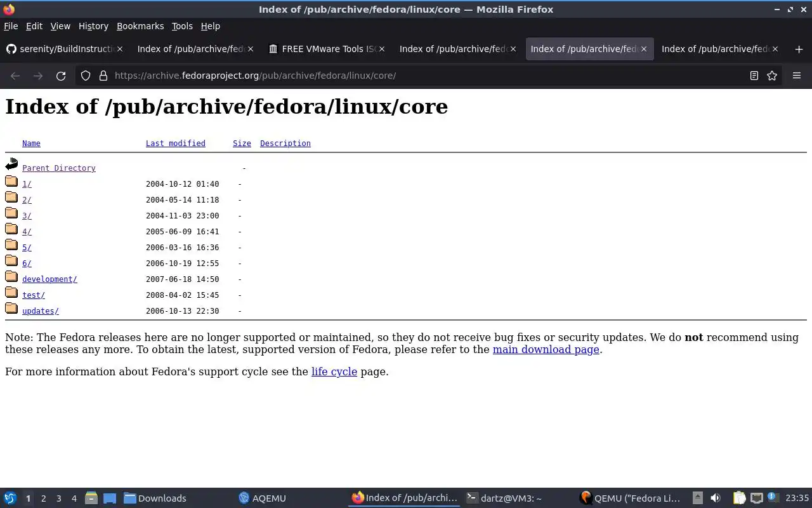Image resolution: width=812 pixels, height=508 pixels.
Task: Close the serenity/BuildInstructions tab
Action: (120, 49)
